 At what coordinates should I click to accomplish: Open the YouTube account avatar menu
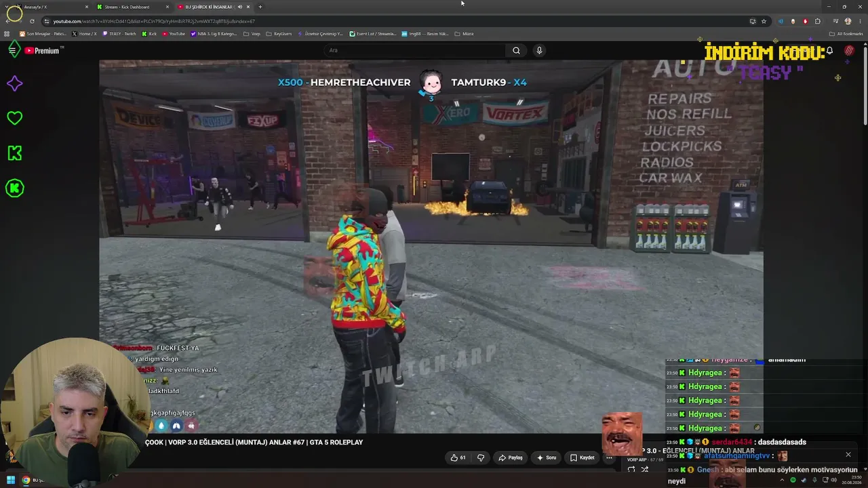(849, 50)
